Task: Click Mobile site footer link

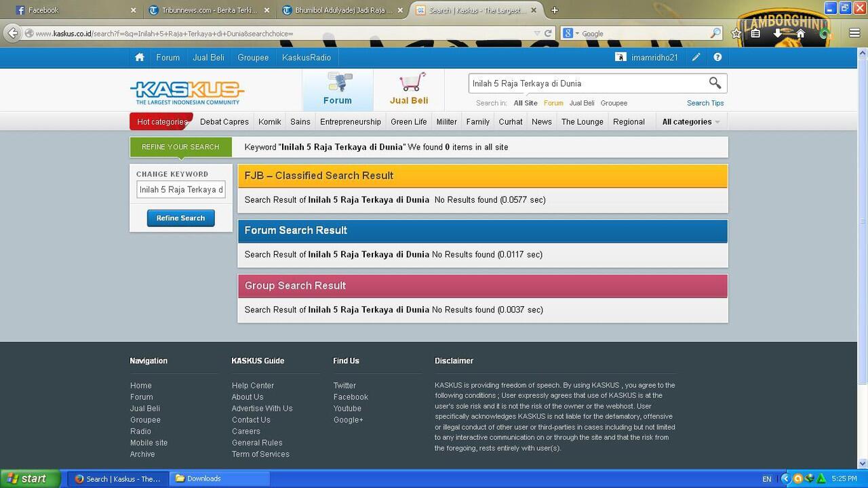Action: click(149, 443)
